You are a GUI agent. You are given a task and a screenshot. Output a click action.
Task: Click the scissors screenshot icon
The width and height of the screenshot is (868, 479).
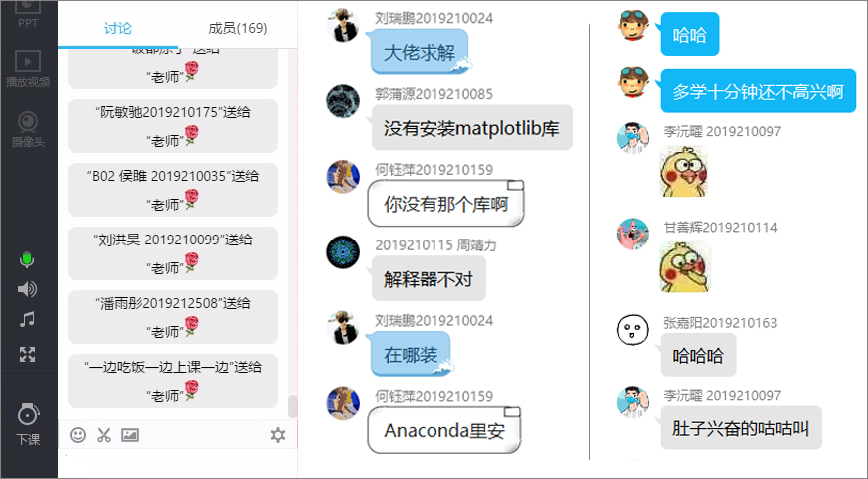click(x=104, y=435)
